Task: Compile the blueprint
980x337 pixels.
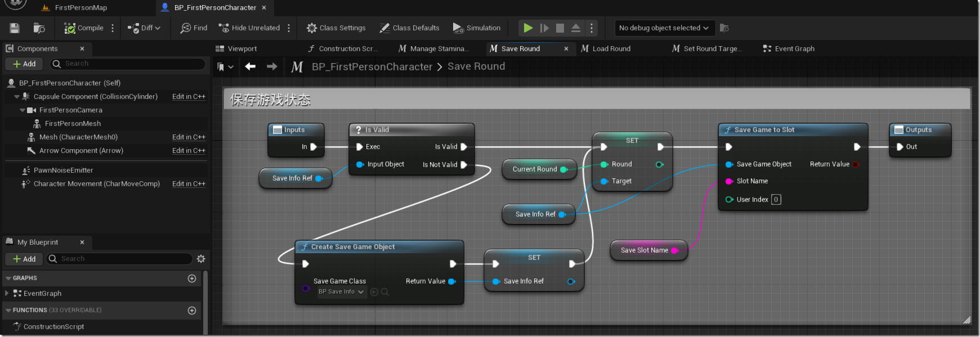Action: point(84,28)
